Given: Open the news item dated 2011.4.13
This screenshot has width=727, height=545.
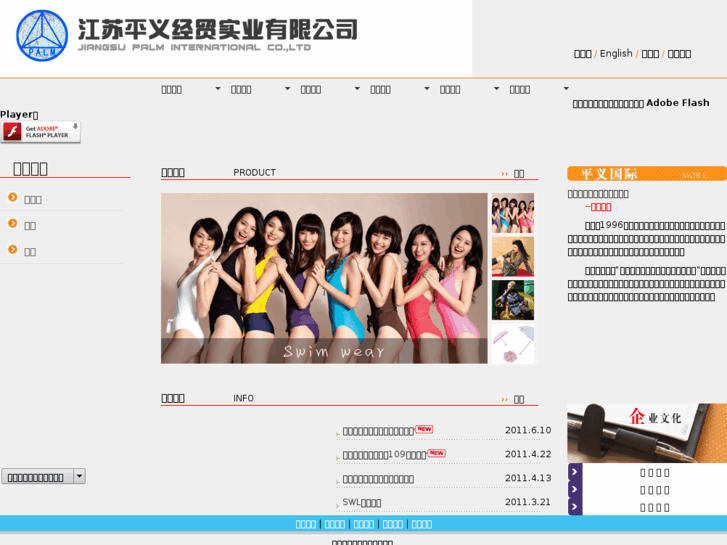Looking at the screenshot, I should [378, 479].
